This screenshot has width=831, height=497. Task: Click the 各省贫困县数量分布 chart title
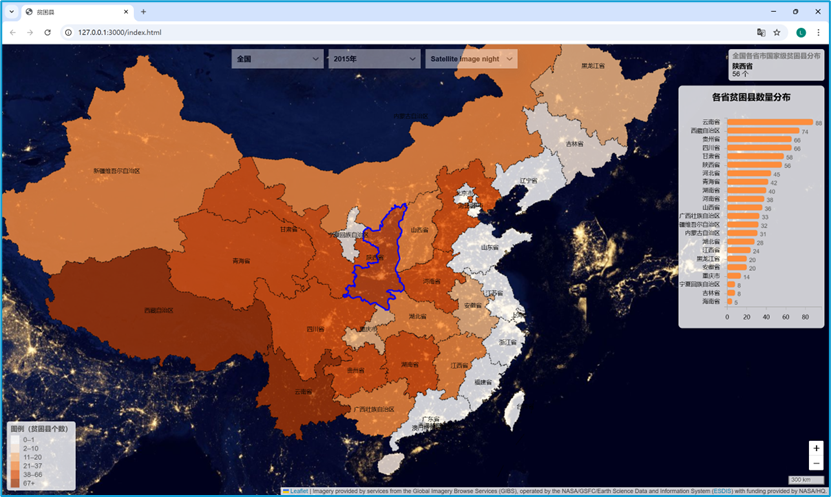click(x=751, y=97)
